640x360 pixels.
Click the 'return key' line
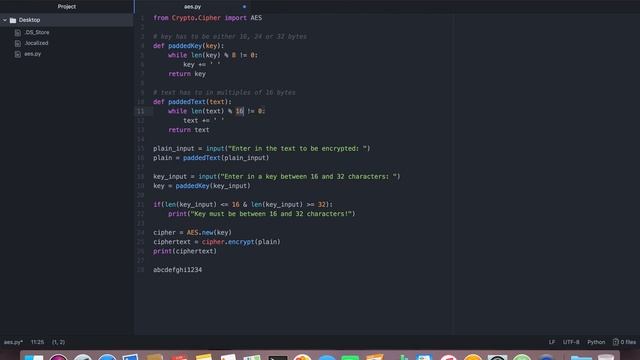187,74
